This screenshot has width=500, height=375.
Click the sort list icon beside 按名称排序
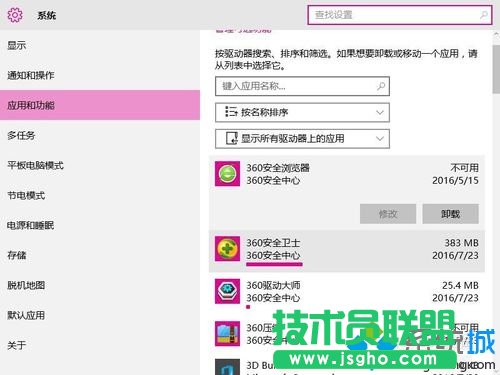(231, 112)
